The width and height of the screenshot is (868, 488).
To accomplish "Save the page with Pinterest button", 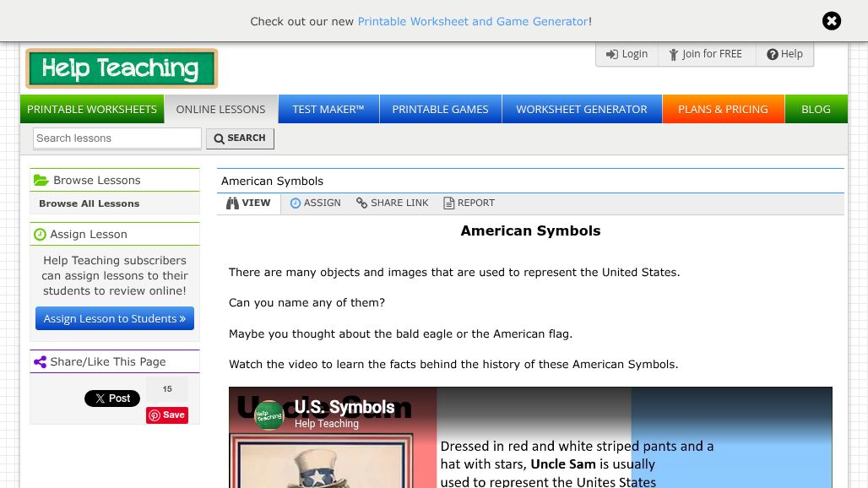I will point(167,415).
